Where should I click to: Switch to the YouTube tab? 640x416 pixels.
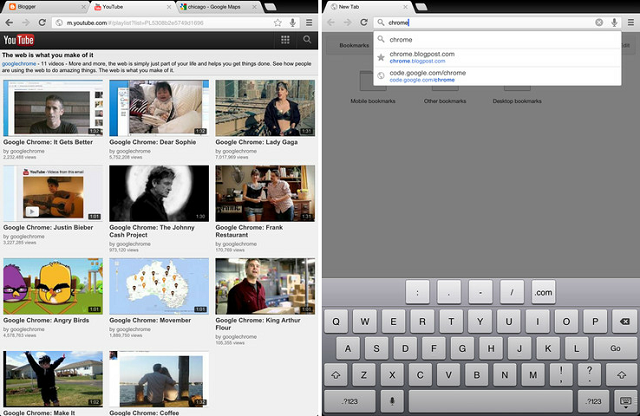pos(131,7)
